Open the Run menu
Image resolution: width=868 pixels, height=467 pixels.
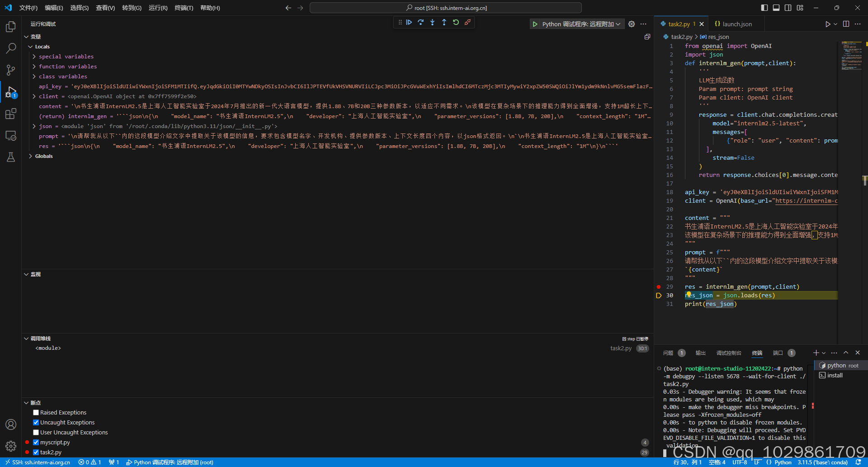click(158, 8)
